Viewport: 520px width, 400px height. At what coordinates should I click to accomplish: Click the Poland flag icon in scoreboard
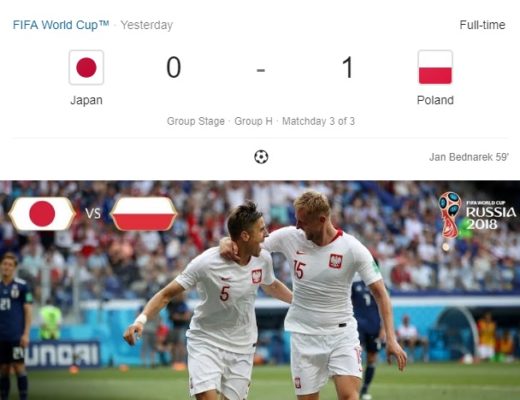point(435,67)
